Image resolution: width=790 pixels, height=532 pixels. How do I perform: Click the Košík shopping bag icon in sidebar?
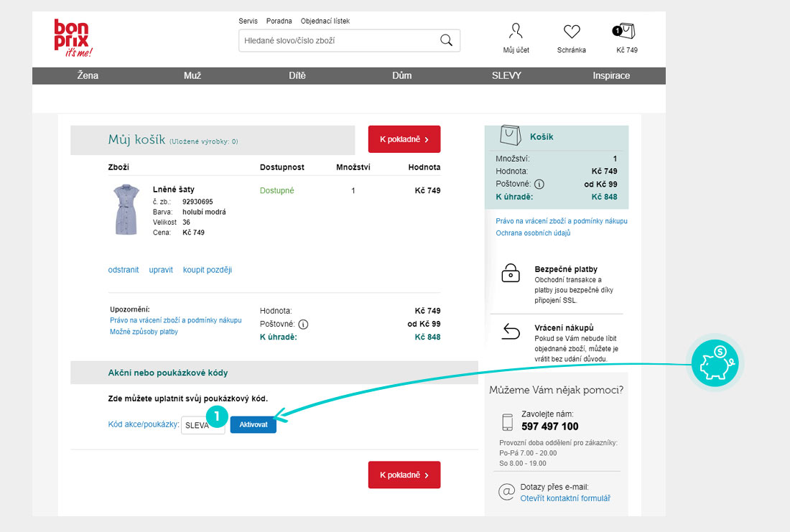click(510, 135)
